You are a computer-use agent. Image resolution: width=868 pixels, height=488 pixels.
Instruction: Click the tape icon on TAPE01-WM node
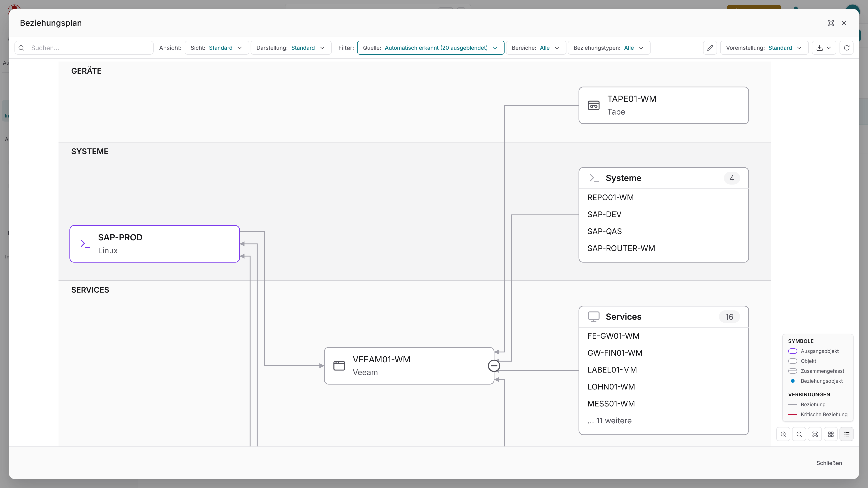(x=594, y=106)
